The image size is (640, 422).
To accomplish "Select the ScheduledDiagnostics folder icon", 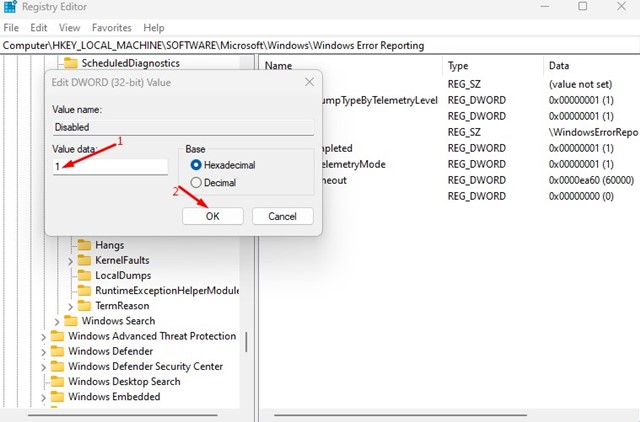I will coord(71,63).
